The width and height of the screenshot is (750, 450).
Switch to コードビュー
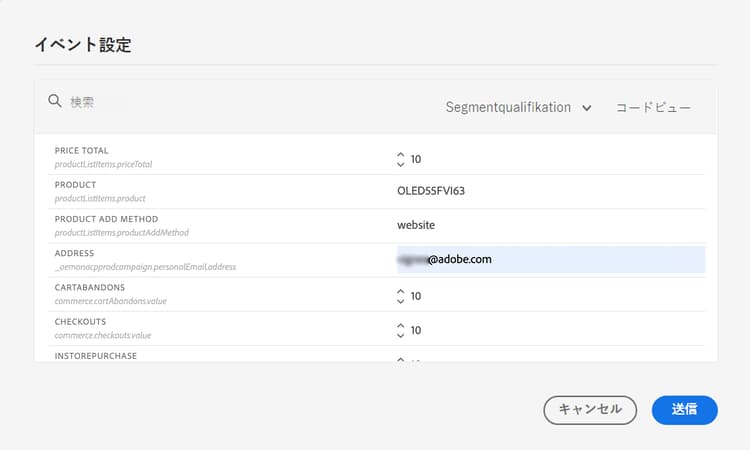[653, 107]
